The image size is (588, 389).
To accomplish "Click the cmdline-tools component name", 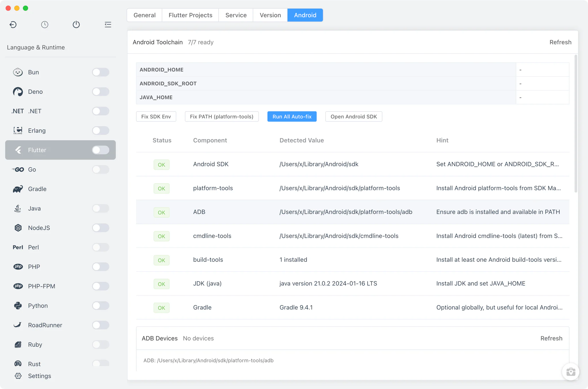I will coord(212,236).
